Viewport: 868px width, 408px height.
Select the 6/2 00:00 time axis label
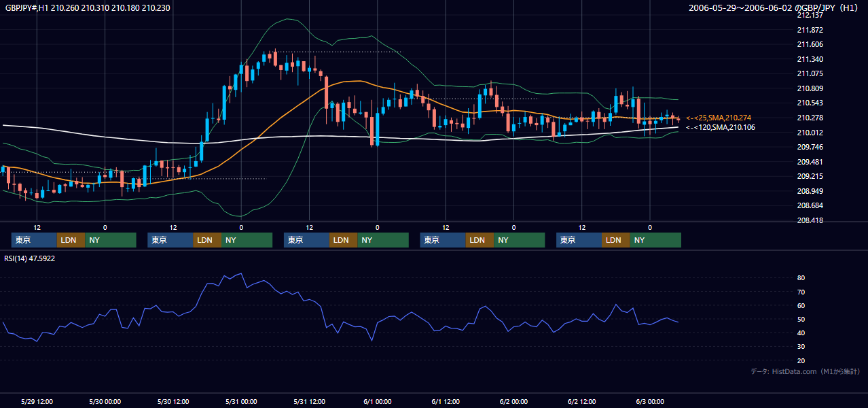[514, 401]
